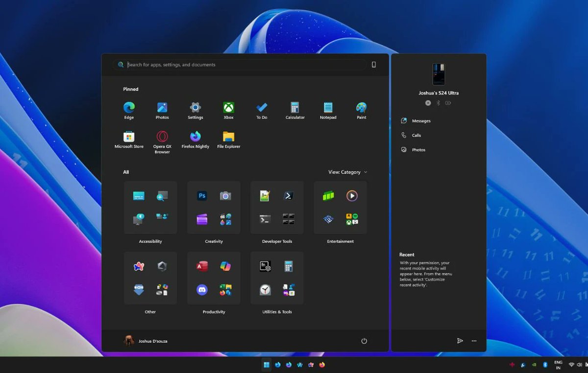Click the Windows Start button on taskbar

tap(267, 365)
